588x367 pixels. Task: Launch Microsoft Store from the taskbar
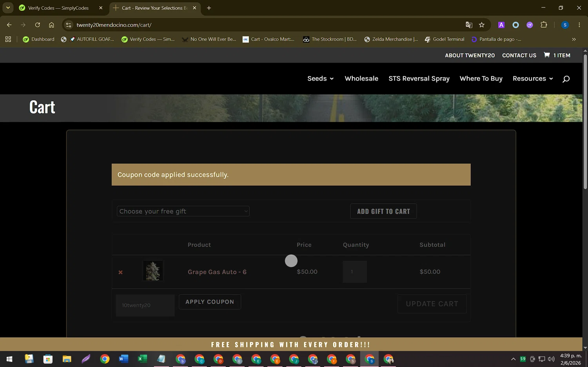click(48, 359)
